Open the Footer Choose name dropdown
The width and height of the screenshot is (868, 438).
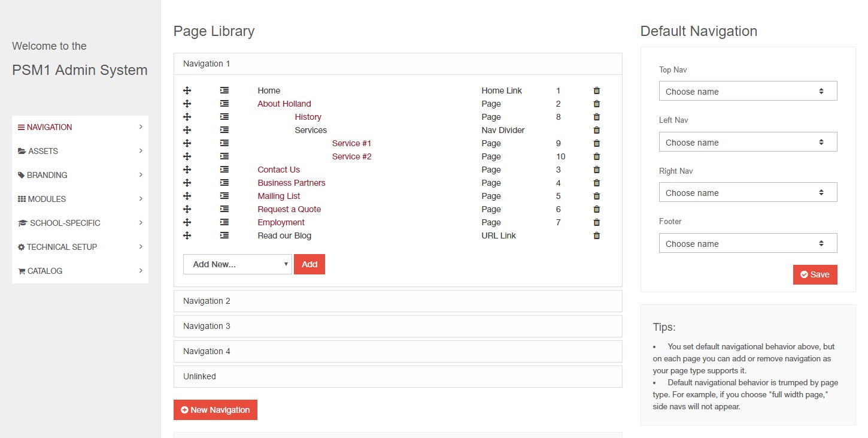coord(748,244)
